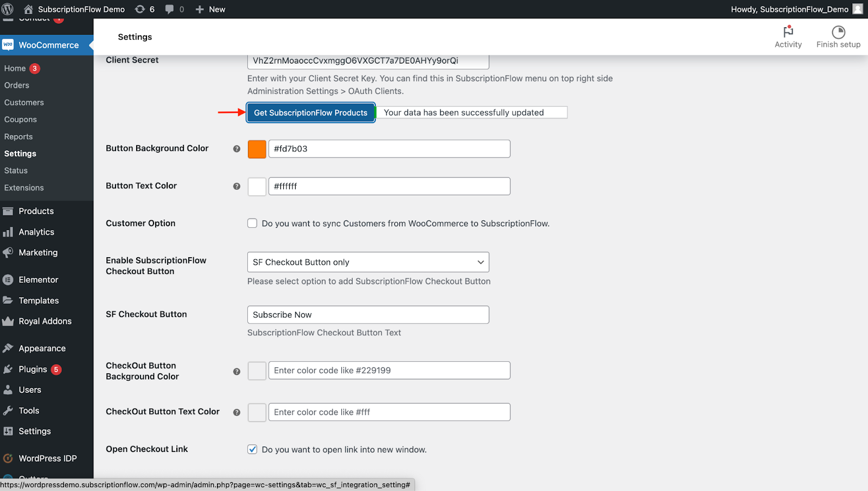Open SubscriptionFlow Demo site link
The width and height of the screenshot is (868, 491).
[x=81, y=9]
